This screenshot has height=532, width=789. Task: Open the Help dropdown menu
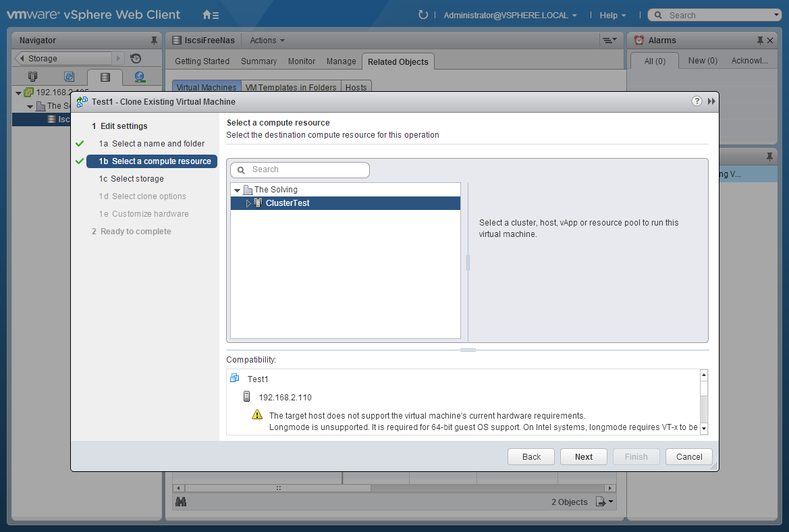[612, 15]
